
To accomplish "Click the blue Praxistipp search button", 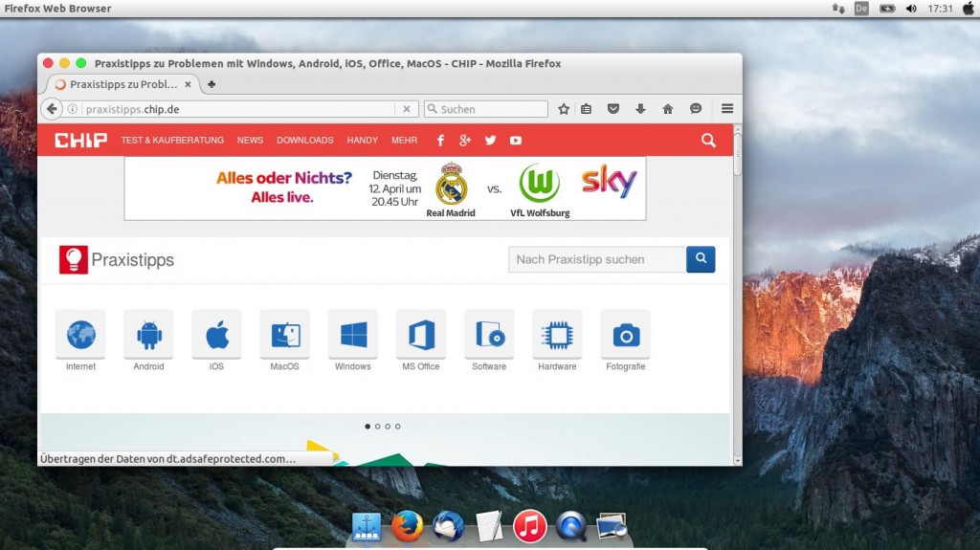I will 701,259.
